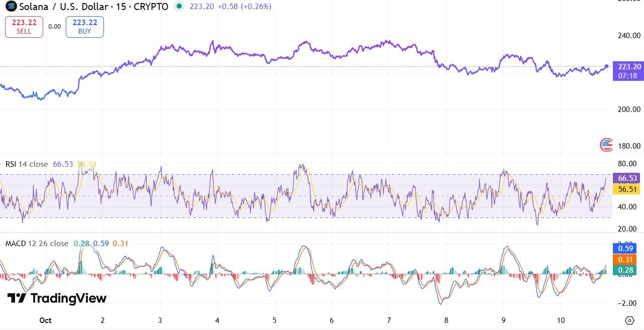
Task: Select the RSI 14 close indicator legend
Action: [x=27, y=164]
